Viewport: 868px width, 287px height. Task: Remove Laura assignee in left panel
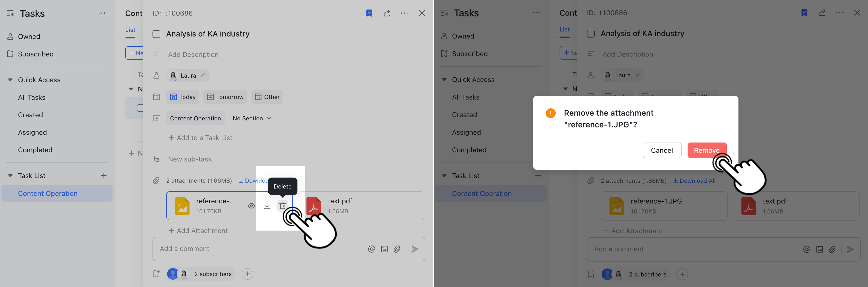(203, 75)
